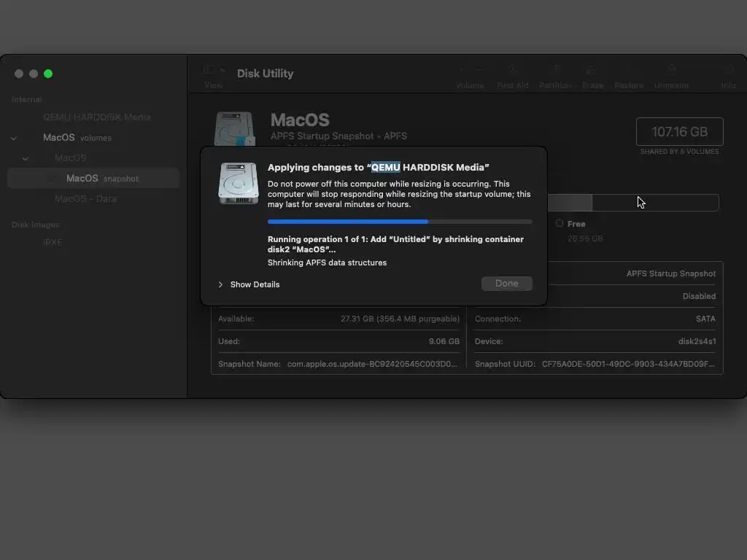Click the Used 9.06 GB value
The width and height of the screenshot is (747, 560).
444,341
